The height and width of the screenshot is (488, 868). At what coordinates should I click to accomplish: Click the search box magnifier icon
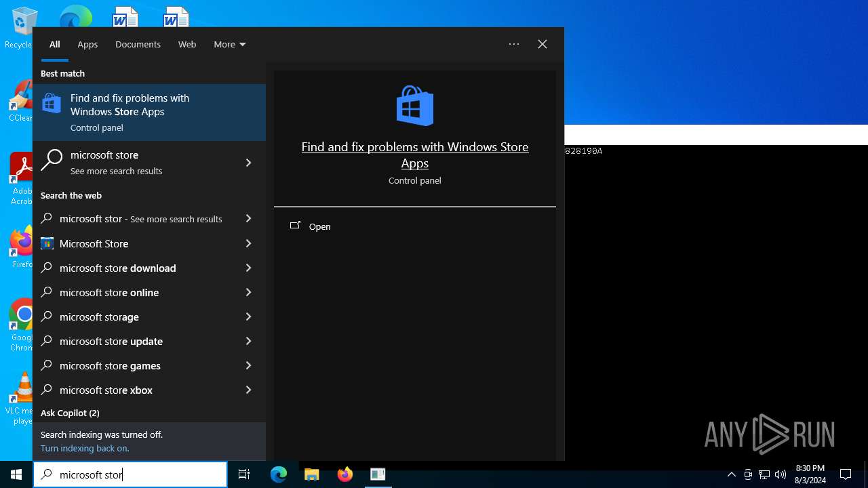(x=46, y=474)
